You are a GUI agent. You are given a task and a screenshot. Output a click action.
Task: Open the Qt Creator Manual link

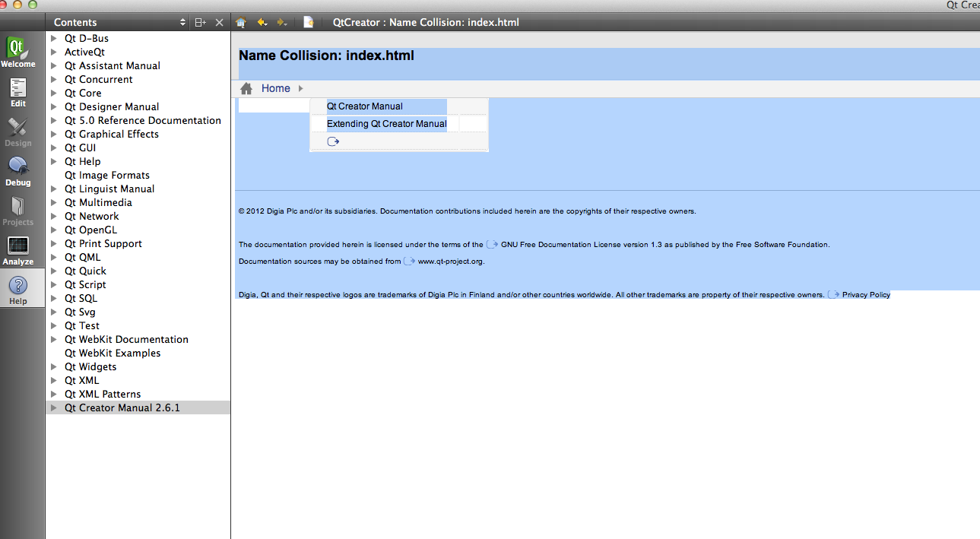click(365, 106)
